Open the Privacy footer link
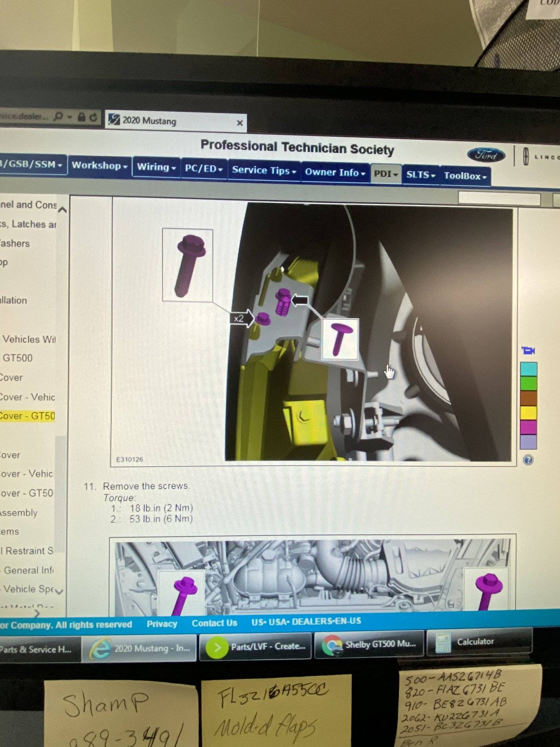The image size is (560, 747). pyautogui.click(x=162, y=624)
